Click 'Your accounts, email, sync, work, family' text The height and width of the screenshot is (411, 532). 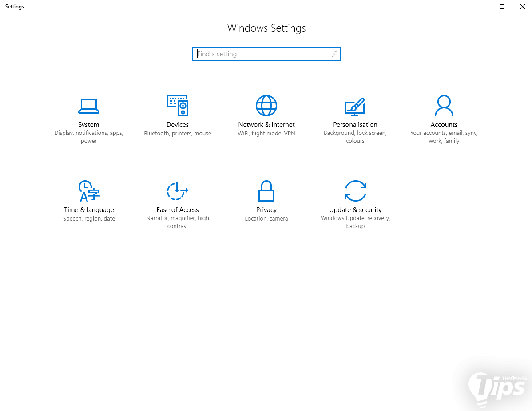pos(444,137)
